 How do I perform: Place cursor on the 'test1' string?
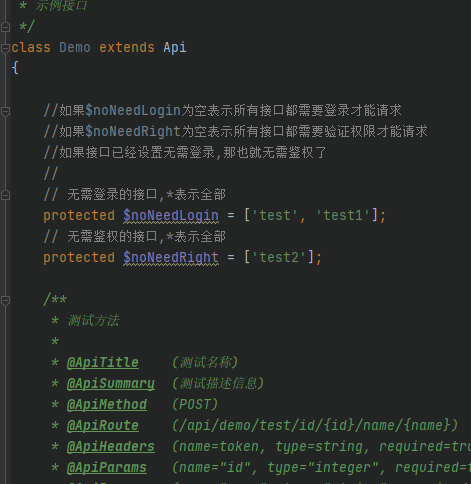coord(343,216)
